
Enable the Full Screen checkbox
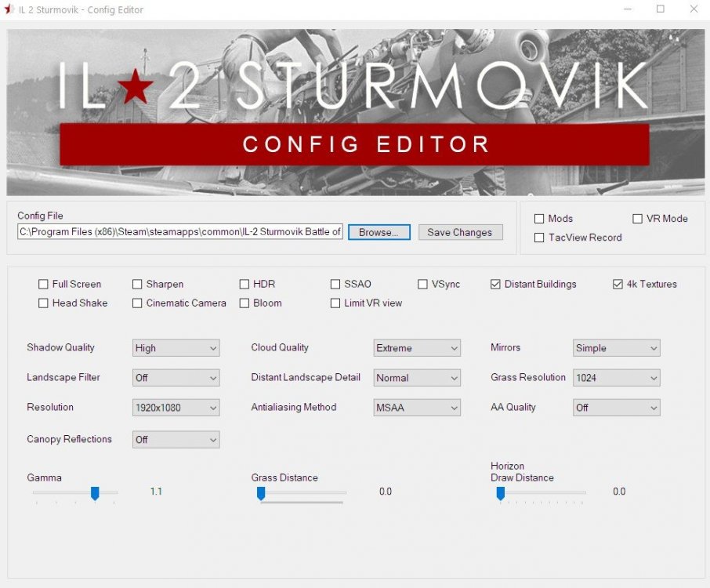pos(43,284)
